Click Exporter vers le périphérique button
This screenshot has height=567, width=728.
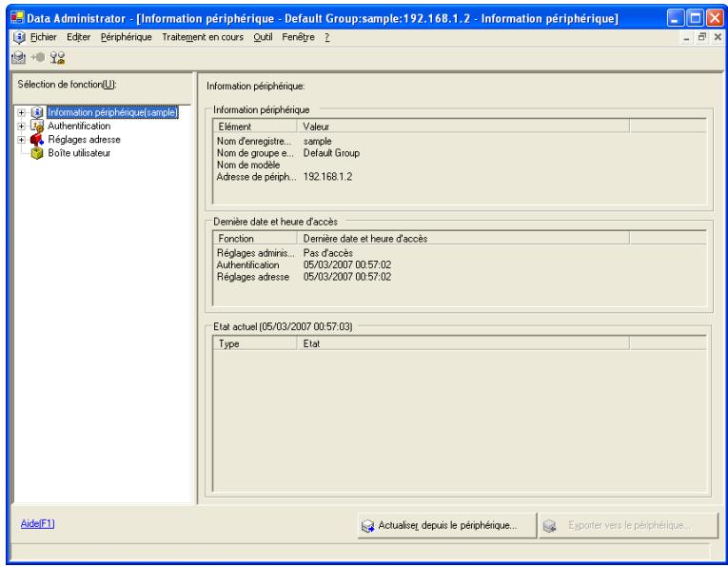coord(628,525)
